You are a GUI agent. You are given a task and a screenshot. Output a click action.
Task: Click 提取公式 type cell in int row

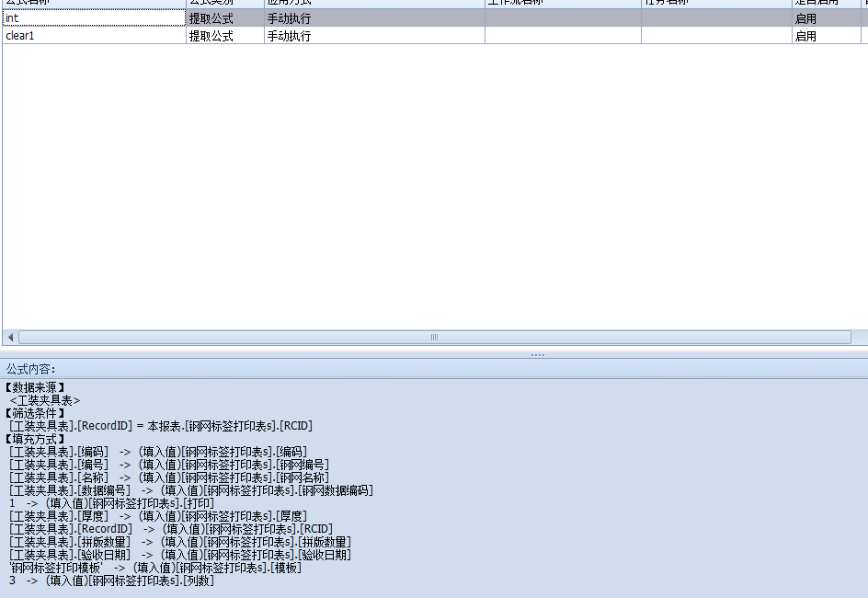pyautogui.click(x=224, y=18)
